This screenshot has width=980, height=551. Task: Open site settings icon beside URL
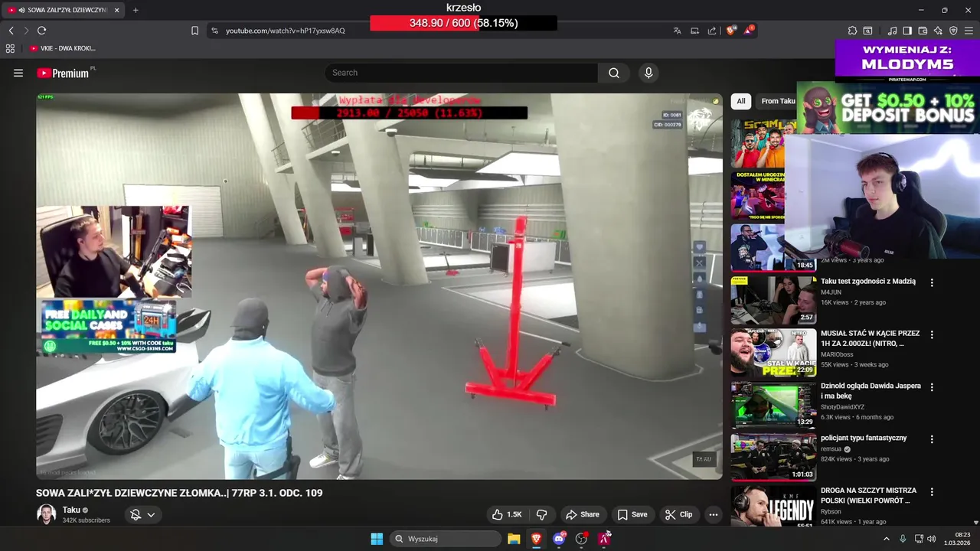click(214, 31)
